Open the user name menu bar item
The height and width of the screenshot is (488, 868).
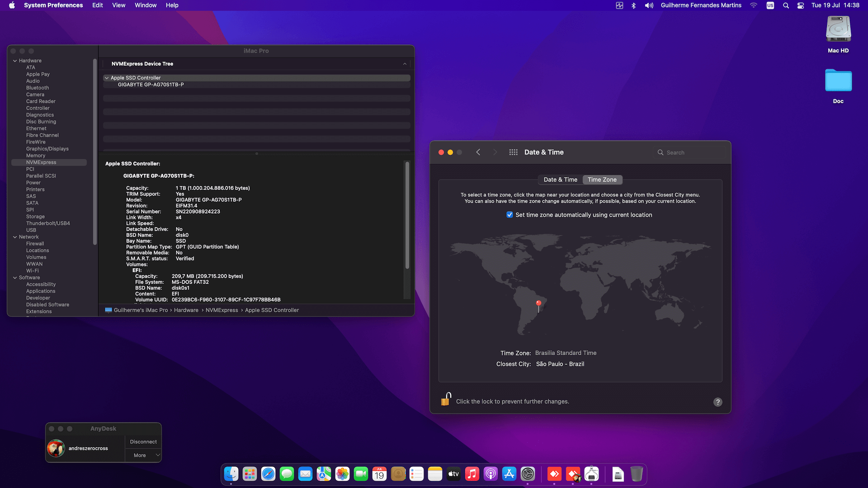[701, 5]
